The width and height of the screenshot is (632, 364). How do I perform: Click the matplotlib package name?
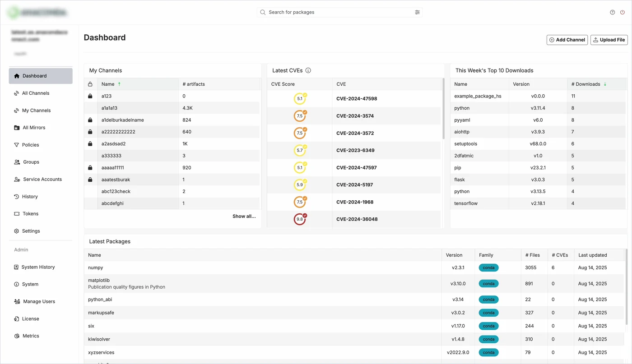(99, 280)
